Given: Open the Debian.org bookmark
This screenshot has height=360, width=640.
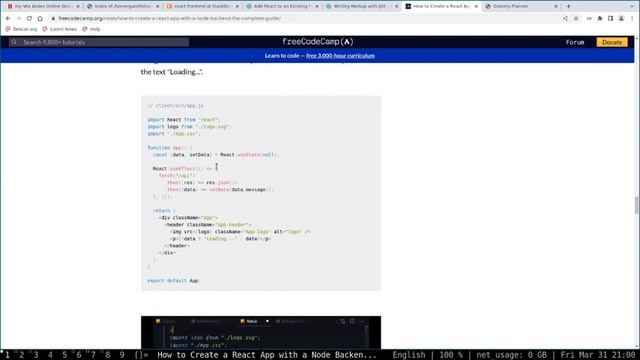Looking at the screenshot, I should click(x=21, y=29).
